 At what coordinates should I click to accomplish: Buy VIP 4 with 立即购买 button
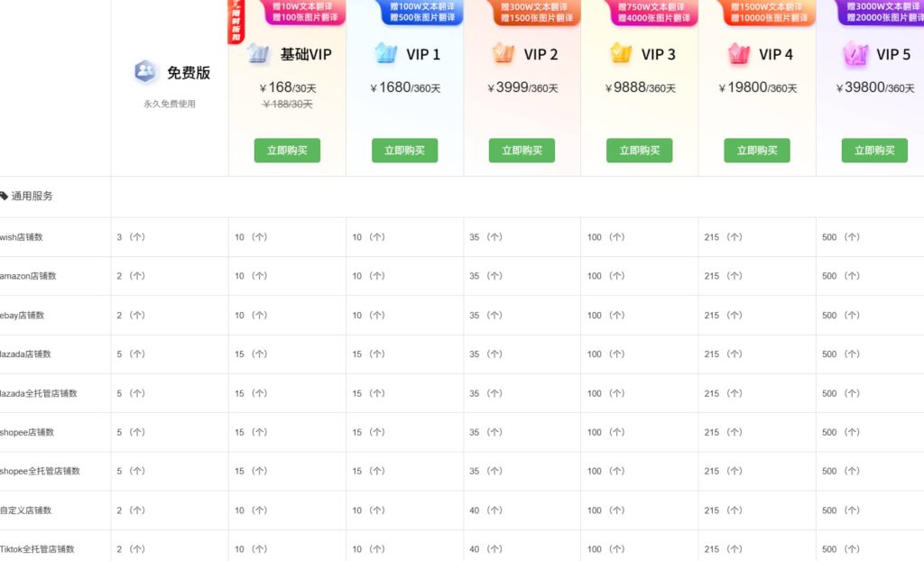pos(757,151)
